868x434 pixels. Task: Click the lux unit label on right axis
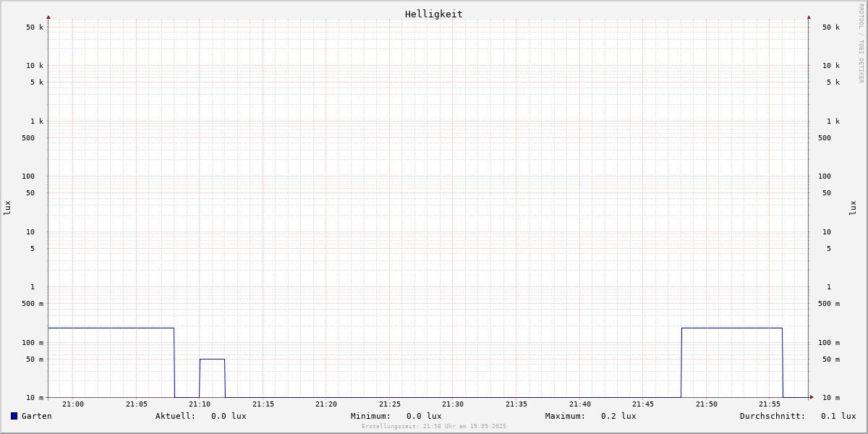pos(853,208)
